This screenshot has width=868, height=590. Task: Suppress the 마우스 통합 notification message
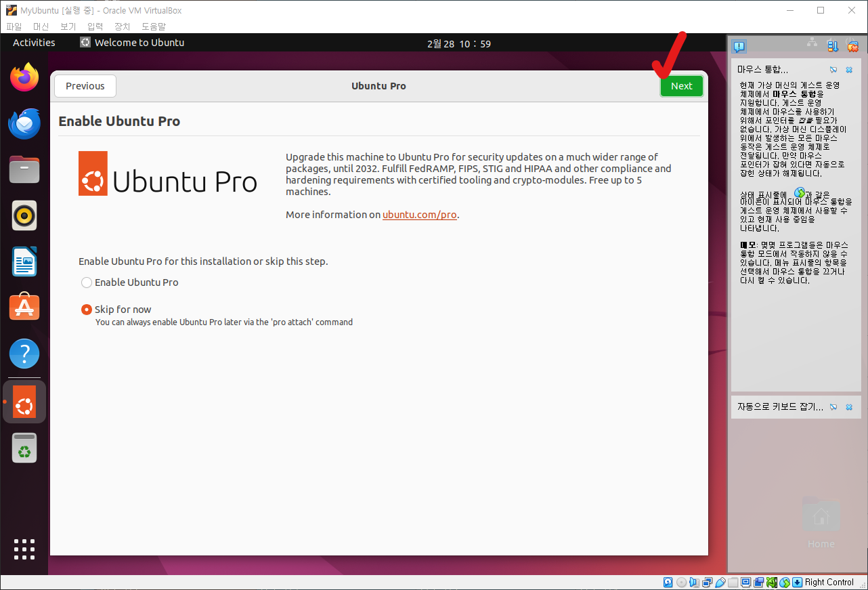tap(833, 70)
